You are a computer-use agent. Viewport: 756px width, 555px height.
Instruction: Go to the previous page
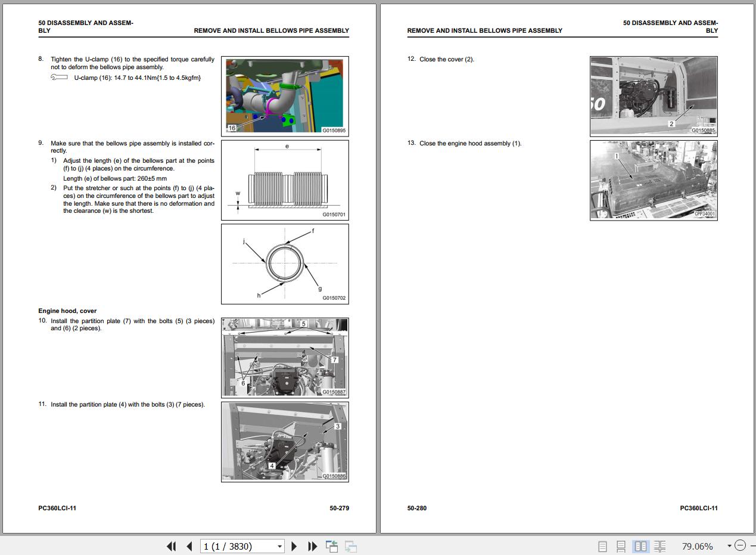point(189,546)
